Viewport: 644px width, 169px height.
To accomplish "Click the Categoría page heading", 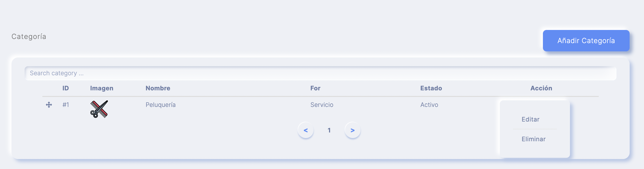I will (x=29, y=37).
